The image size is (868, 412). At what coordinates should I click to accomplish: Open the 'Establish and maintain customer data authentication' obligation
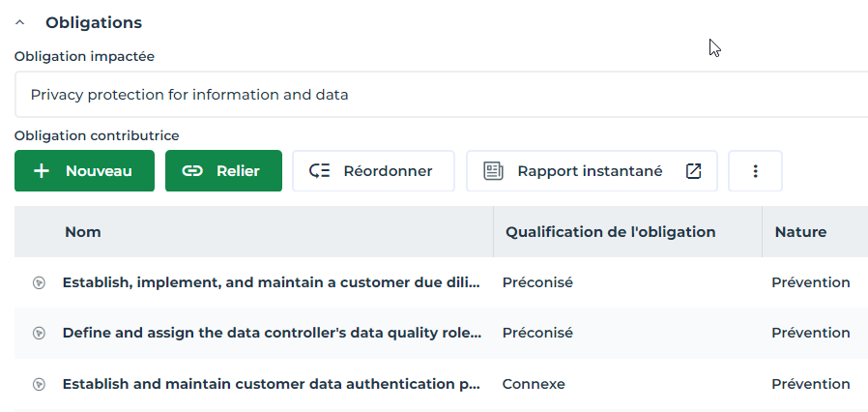tap(272, 384)
